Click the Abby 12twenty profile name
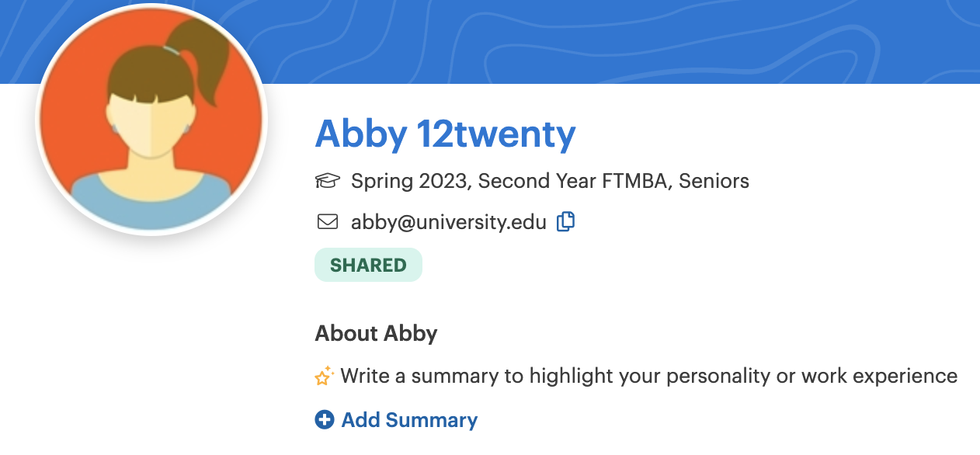Screen dimensions: 980x455 (x=445, y=134)
